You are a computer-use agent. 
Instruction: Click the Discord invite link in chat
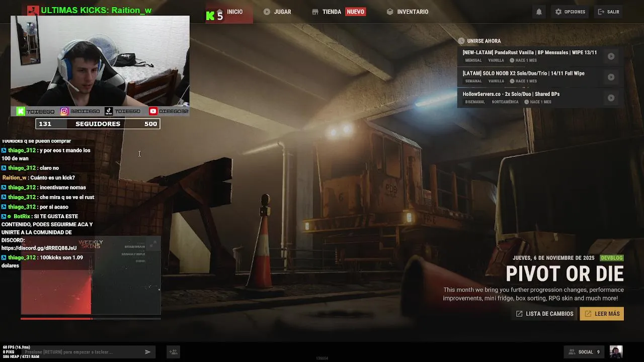(39, 248)
